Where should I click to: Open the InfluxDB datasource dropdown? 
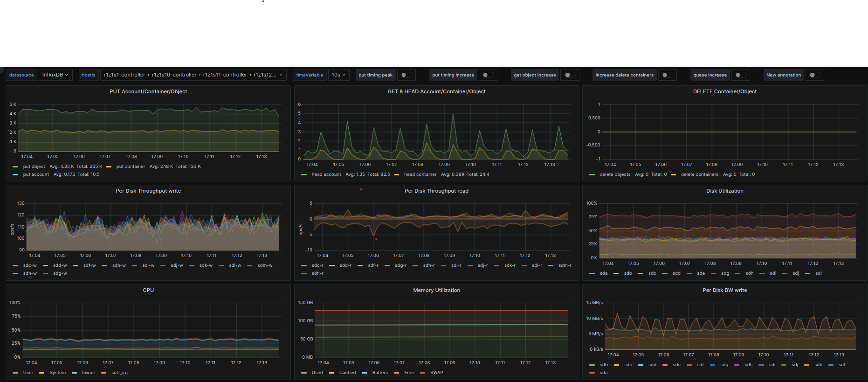[x=55, y=75]
